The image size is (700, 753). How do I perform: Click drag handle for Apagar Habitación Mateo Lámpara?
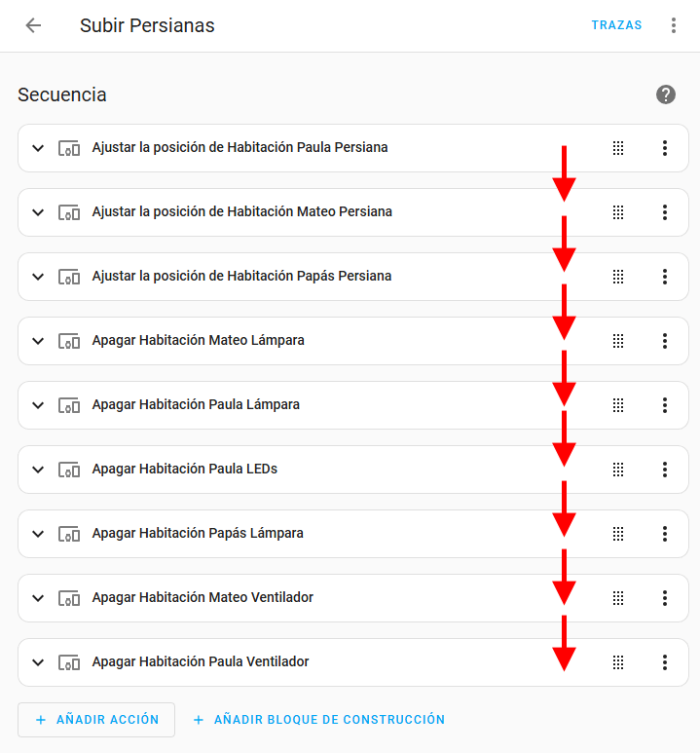[617, 341]
